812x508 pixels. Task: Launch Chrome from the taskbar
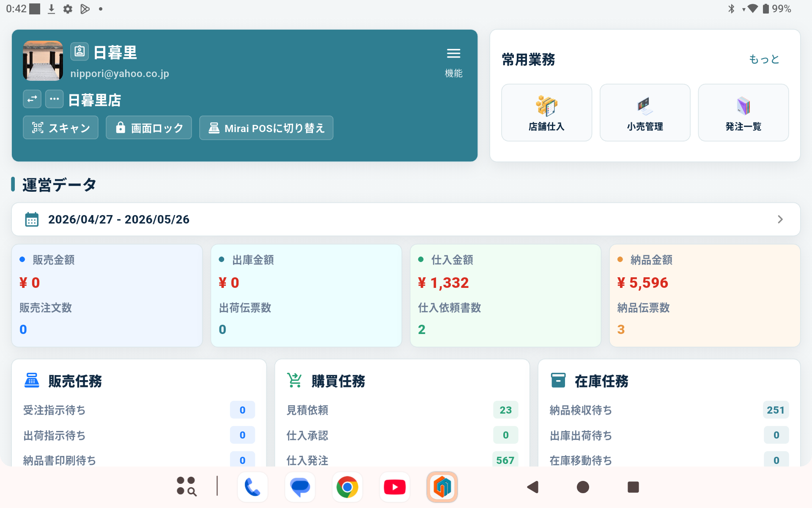pyautogui.click(x=347, y=487)
